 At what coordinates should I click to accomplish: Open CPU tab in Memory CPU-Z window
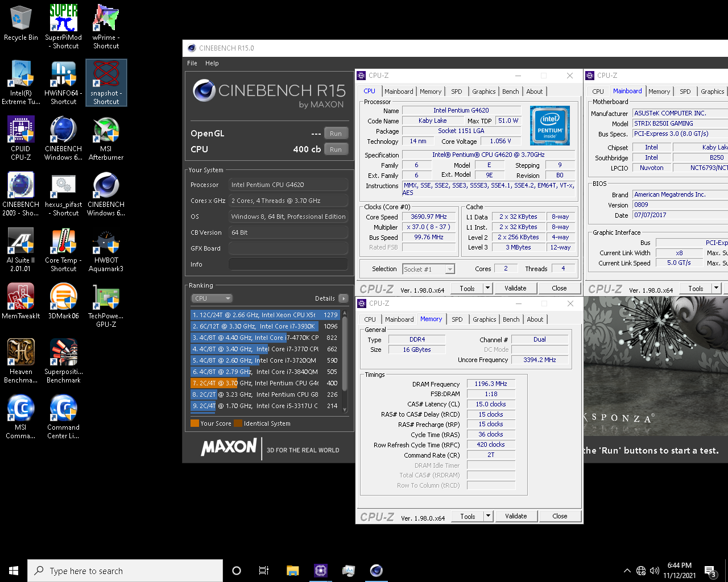coord(370,319)
